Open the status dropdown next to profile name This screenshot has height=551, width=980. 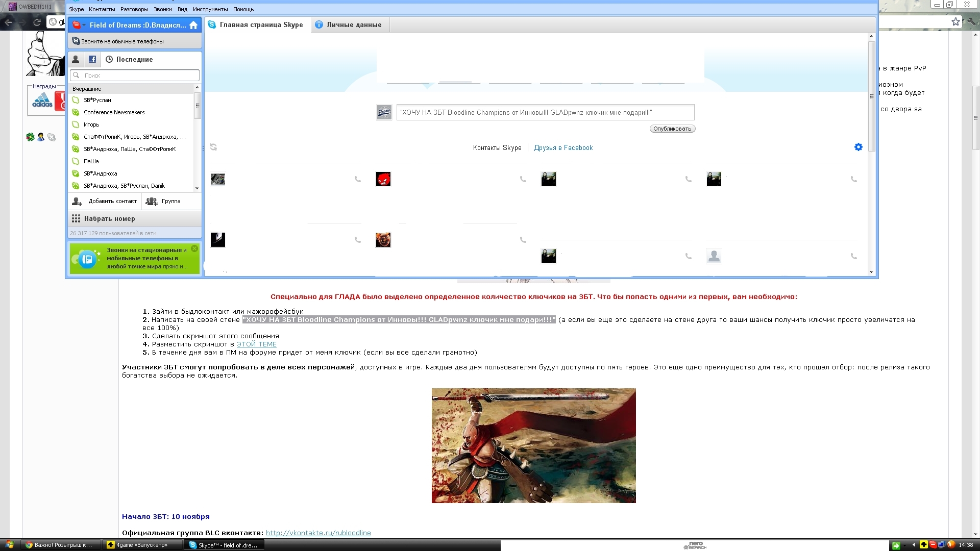click(84, 25)
